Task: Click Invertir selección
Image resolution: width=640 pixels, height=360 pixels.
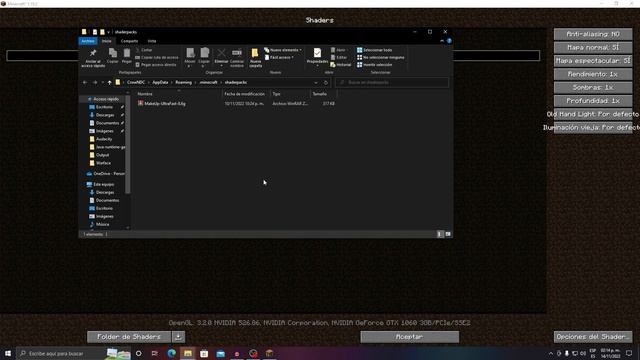Action: pyautogui.click(x=374, y=64)
